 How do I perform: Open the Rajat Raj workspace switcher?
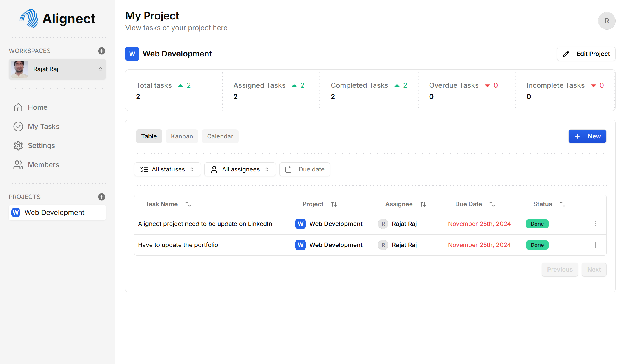click(57, 69)
